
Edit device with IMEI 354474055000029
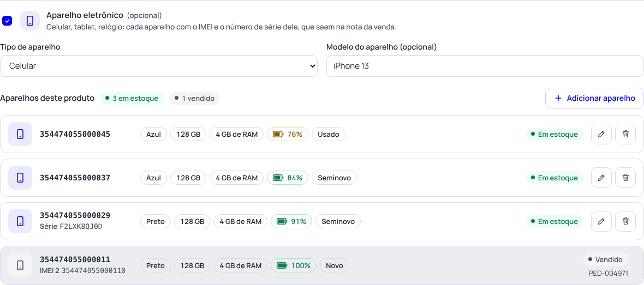(x=601, y=221)
